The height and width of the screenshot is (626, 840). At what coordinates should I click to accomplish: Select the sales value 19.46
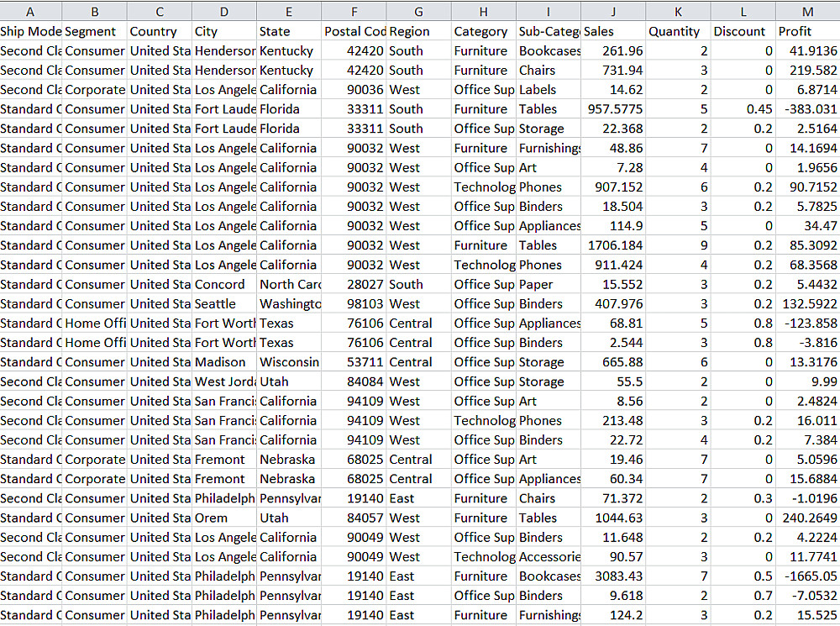click(613, 460)
